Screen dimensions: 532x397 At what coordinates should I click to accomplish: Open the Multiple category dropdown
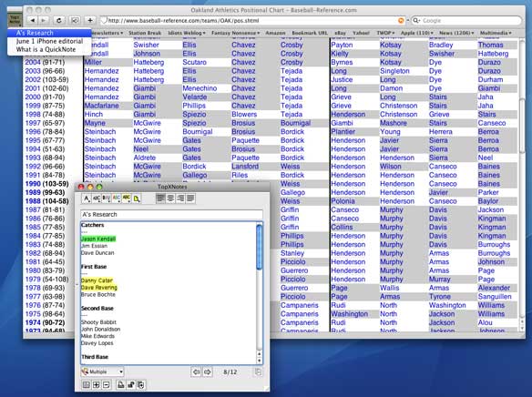click(x=102, y=372)
